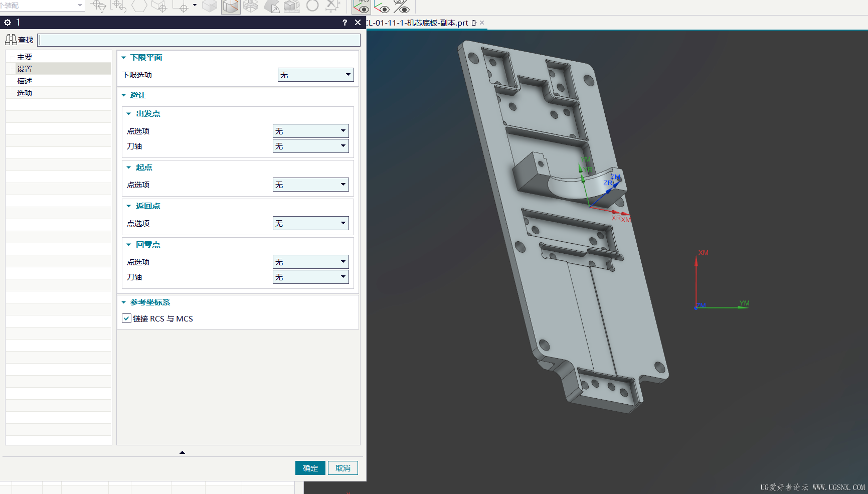868x494 pixels.
Task: Open the 返回点 点选项 dropdown
Action: click(x=311, y=223)
